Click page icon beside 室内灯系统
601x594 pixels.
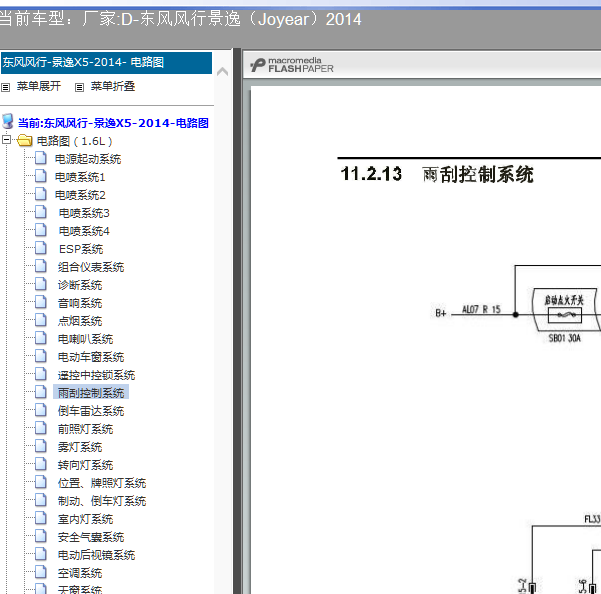click(41, 518)
